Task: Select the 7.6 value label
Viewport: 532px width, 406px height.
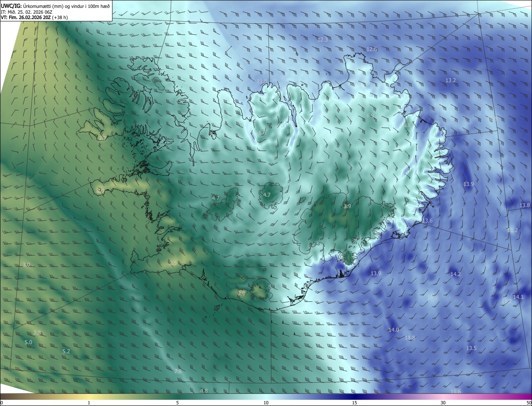Action: pos(178,372)
